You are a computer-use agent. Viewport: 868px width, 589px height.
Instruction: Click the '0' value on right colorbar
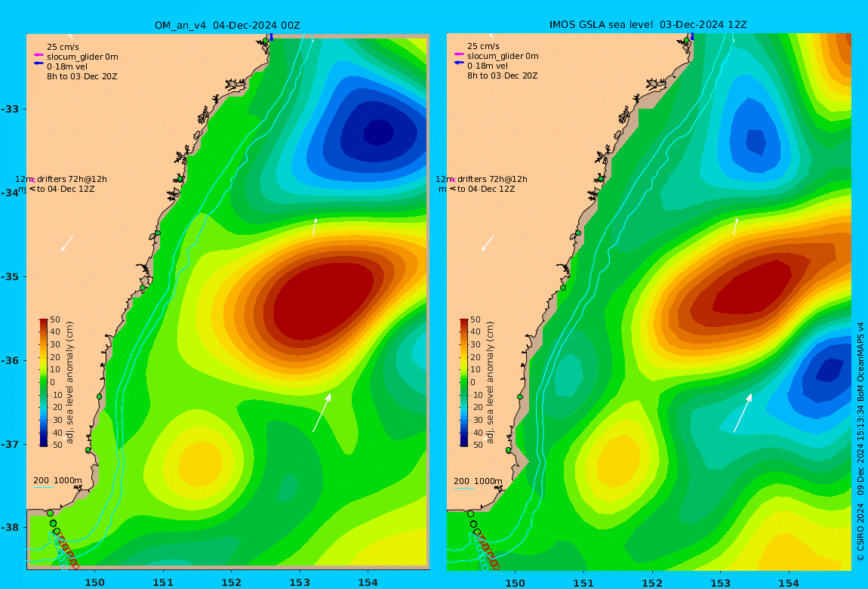tap(472, 382)
